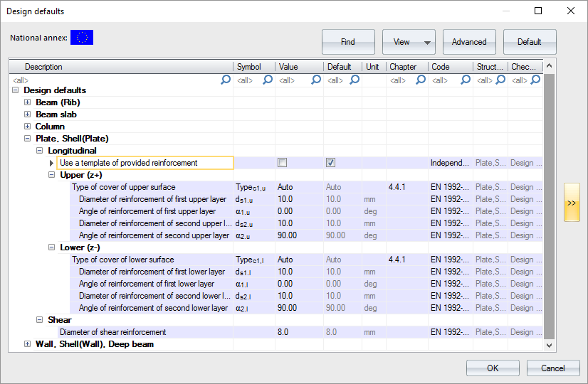Click the search icon in Description filter
Image resolution: width=588 pixels, height=384 pixels.
(x=226, y=80)
